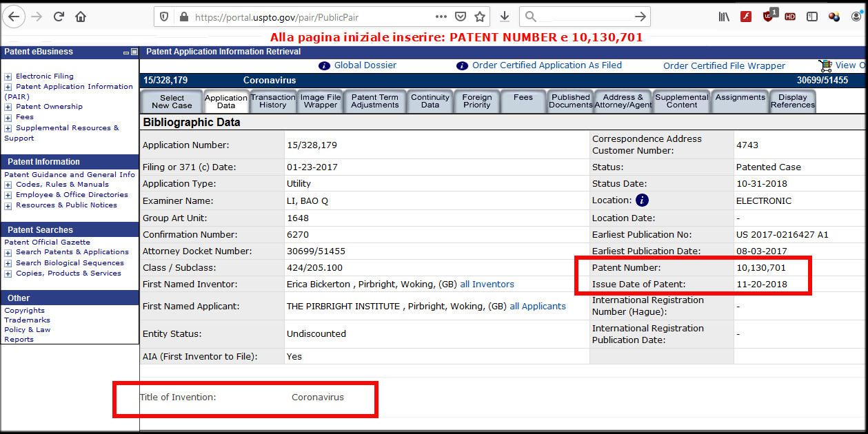Switch to Transaction History tab
868x434 pixels.
tap(273, 101)
